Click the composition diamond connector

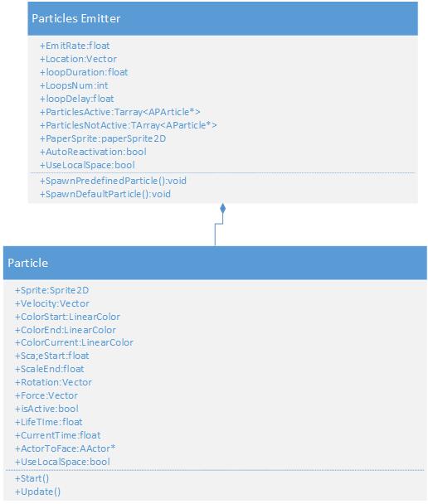[x=222, y=208]
